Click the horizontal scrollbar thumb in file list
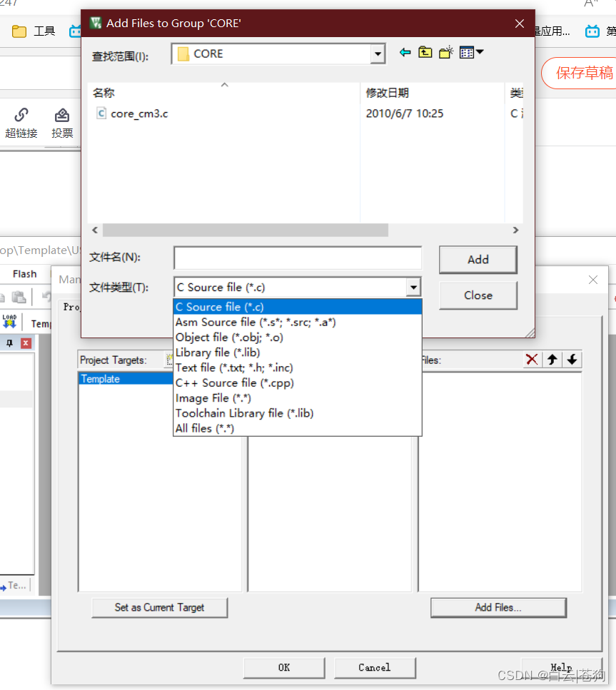Image resolution: width=616 pixels, height=690 pixels. pyautogui.click(x=246, y=230)
